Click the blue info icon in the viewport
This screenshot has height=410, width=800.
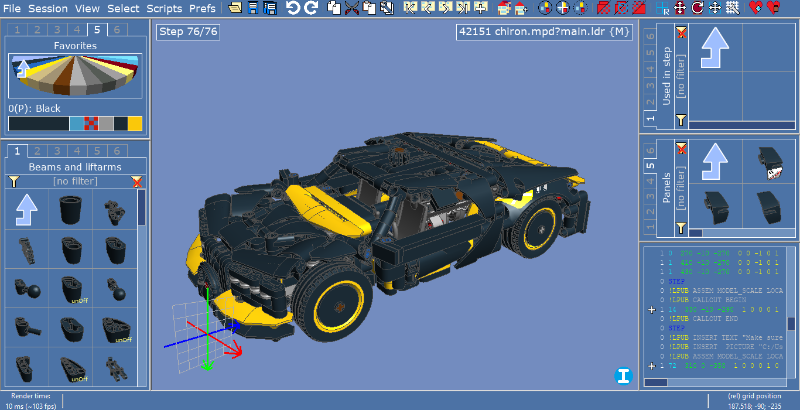[623, 376]
